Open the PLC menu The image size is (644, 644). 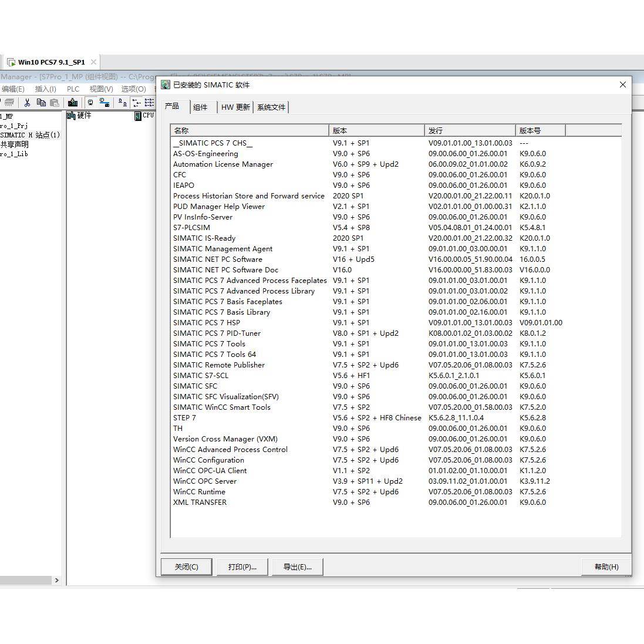[73, 89]
